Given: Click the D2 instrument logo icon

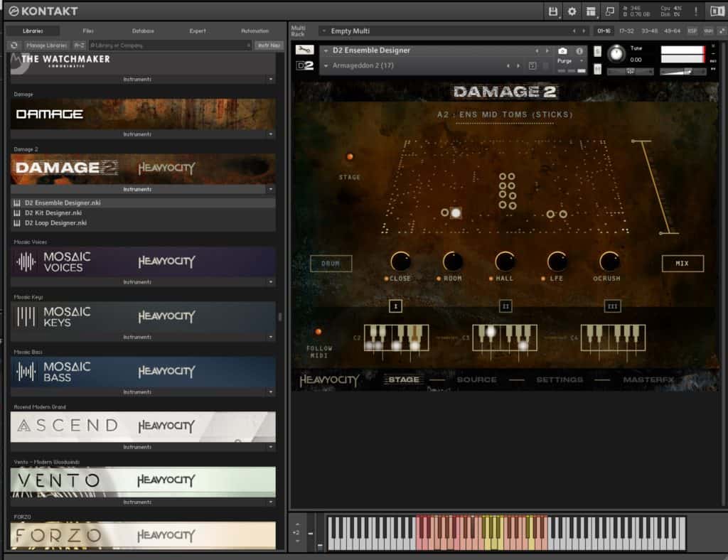Looking at the screenshot, I should click(304, 66).
